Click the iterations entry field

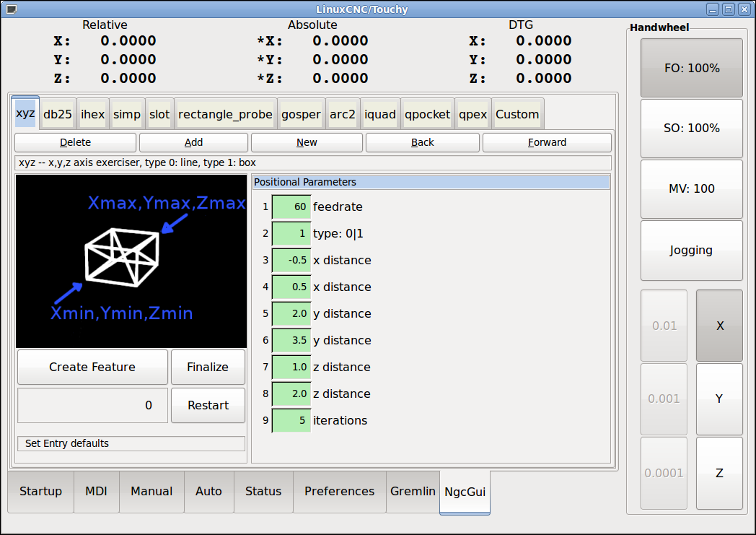(x=291, y=421)
